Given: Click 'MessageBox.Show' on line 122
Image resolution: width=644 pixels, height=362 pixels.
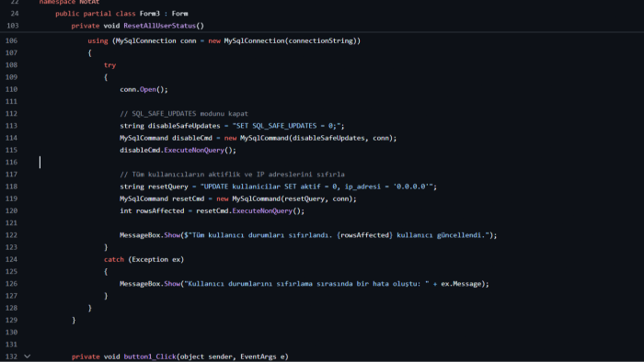Looking at the screenshot, I should pos(150,235).
